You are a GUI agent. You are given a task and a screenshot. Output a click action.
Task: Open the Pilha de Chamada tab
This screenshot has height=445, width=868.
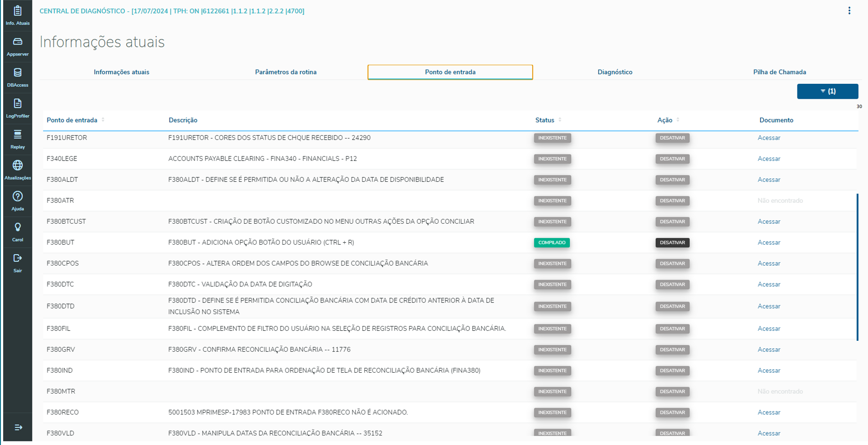pos(779,72)
